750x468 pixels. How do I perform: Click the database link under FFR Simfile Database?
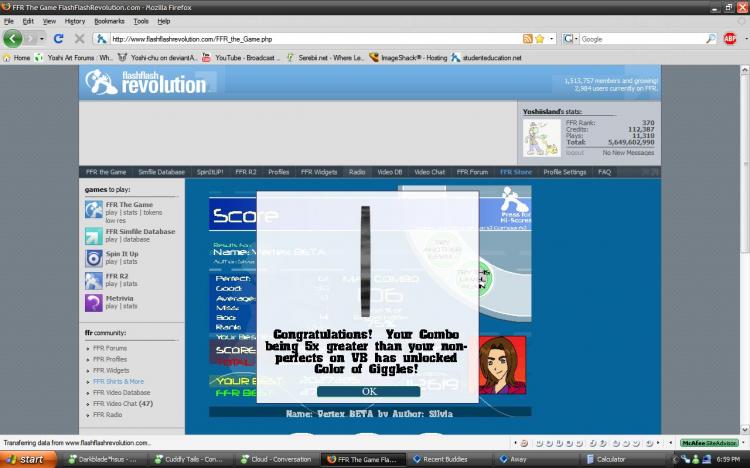tap(136, 239)
